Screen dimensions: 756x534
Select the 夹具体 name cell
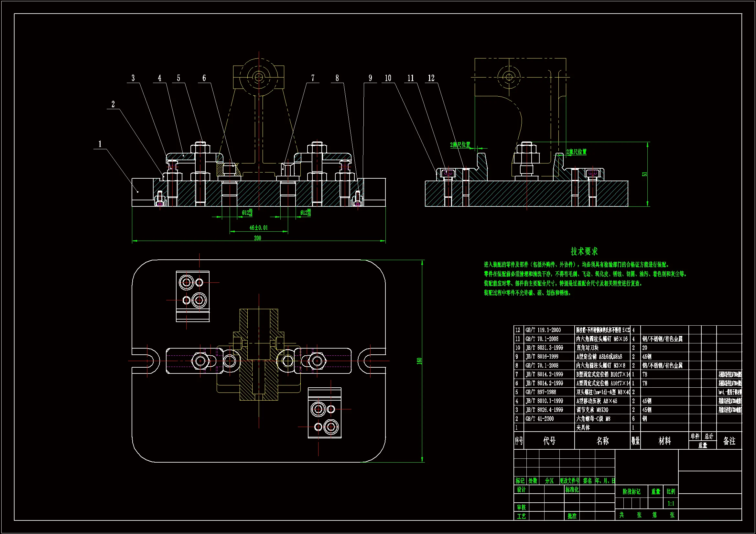pyautogui.click(x=583, y=427)
